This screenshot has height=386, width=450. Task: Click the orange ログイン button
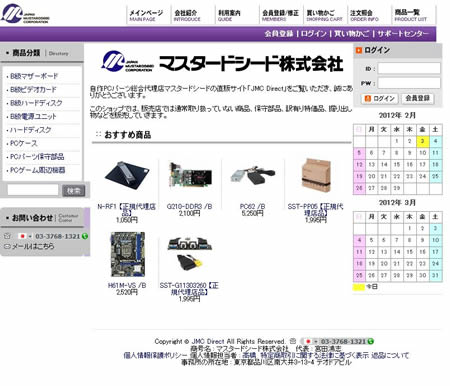pyautogui.click(x=380, y=98)
